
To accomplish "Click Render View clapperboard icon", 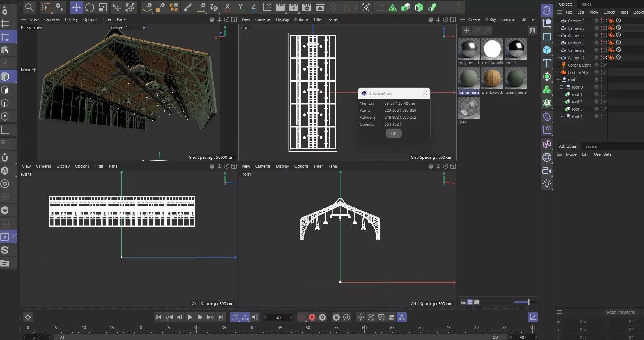I will [x=280, y=7].
